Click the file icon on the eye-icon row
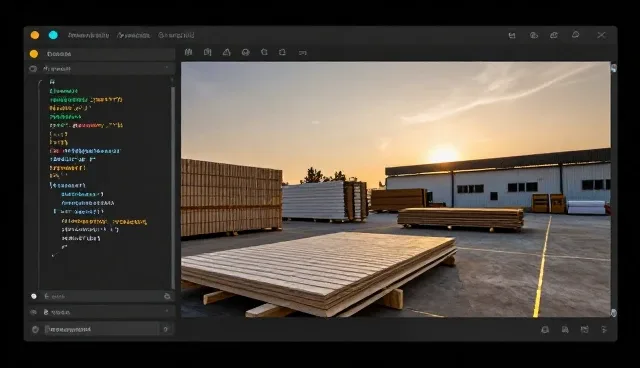The width and height of the screenshot is (640, 368). [46, 312]
